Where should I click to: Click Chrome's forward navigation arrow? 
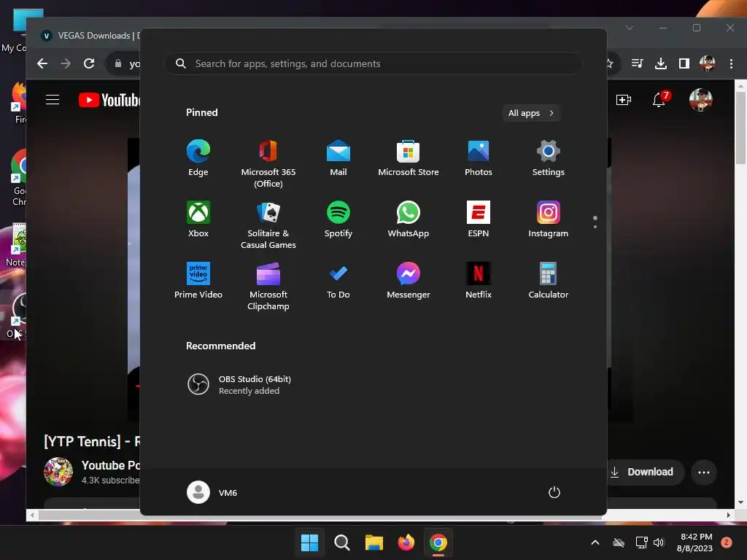[x=66, y=63]
